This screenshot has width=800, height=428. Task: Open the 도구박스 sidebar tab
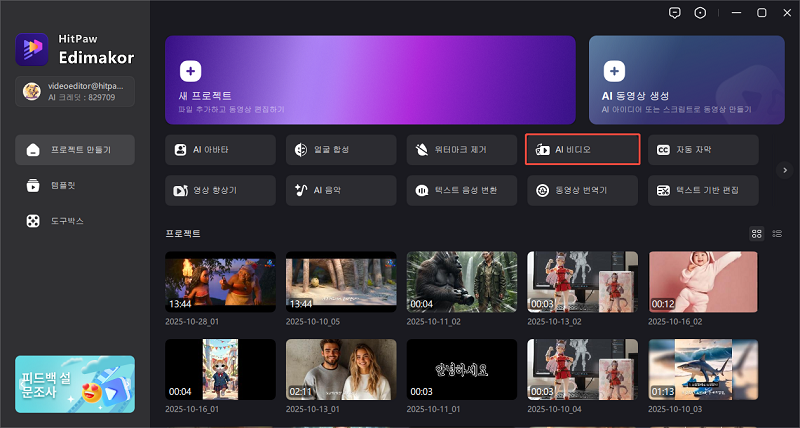click(x=75, y=221)
